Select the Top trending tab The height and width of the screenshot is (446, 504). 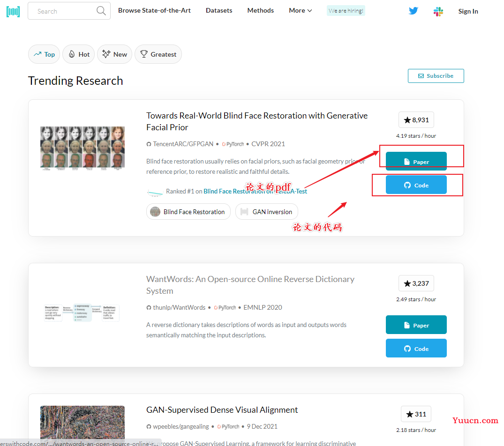45,54
